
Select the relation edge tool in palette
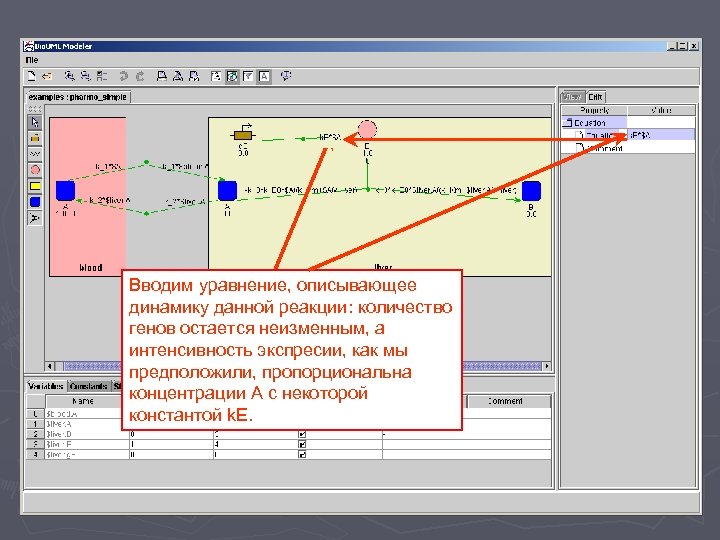[35, 218]
